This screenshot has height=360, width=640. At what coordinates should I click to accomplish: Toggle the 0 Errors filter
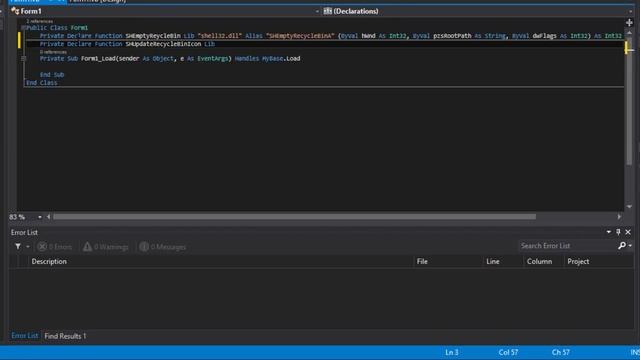55,247
